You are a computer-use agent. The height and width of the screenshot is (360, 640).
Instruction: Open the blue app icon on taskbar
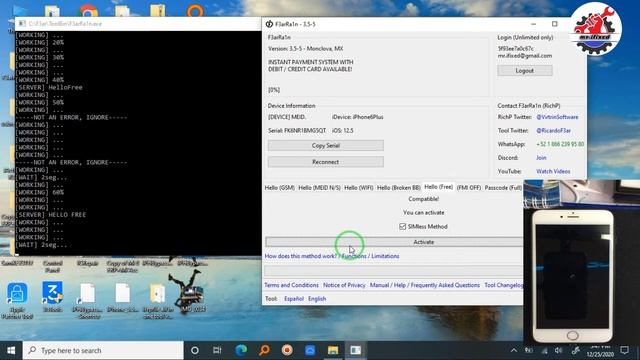pos(310,350)
